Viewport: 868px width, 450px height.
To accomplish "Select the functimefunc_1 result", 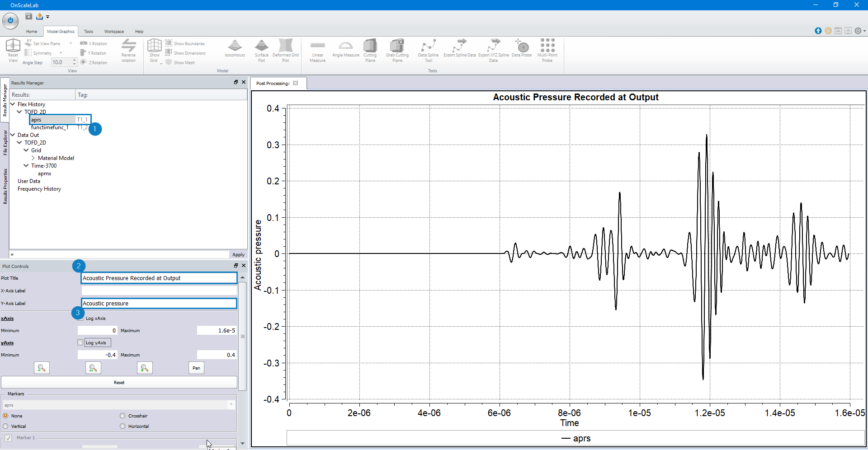I will click(x=50, y=127).
